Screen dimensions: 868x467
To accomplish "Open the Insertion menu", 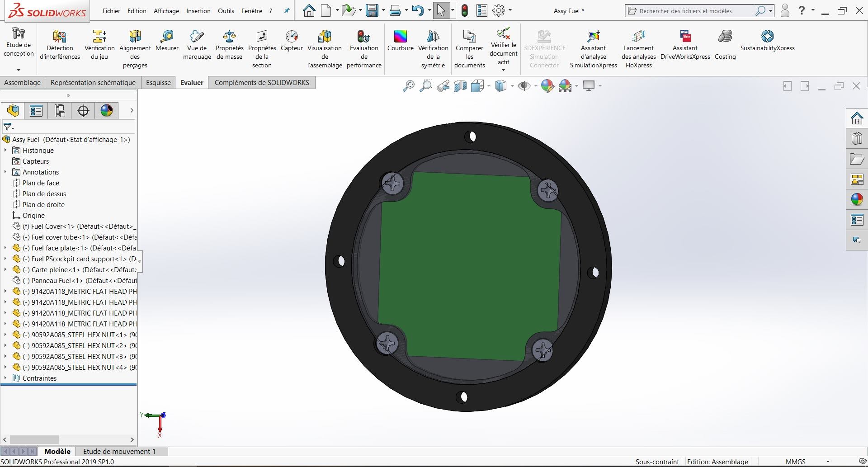I will (x=198, y=11).
